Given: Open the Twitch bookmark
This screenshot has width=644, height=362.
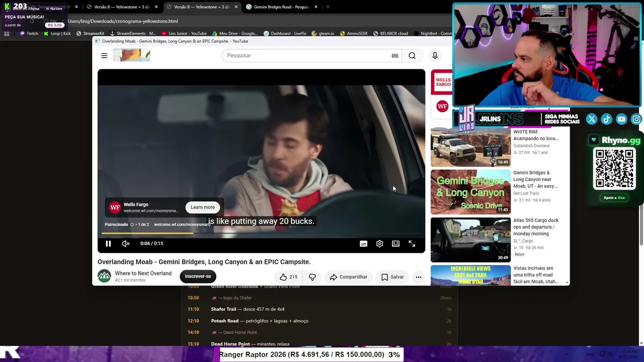Looking at the screenshot, I should [x=29, y=34].
